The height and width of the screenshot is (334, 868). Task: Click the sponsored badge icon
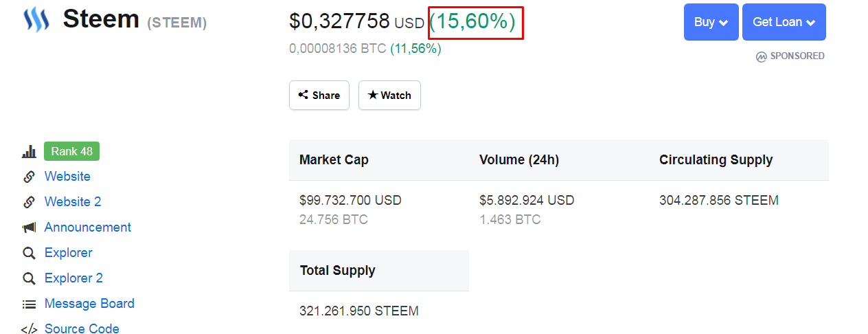click(x=761, y=57)
